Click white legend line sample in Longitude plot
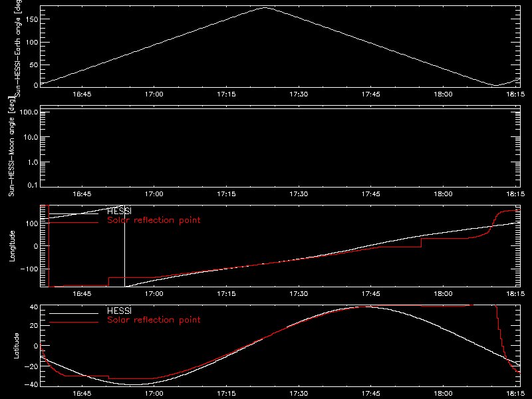 74,213
